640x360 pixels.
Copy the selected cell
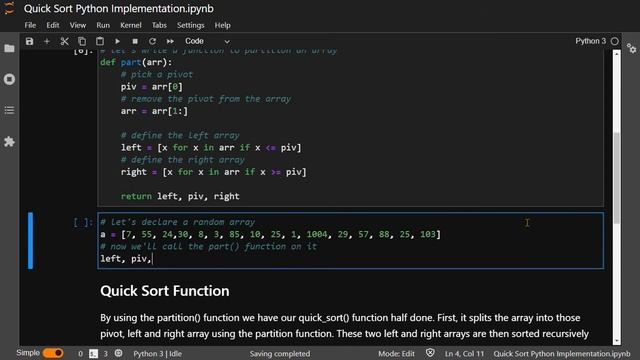[82, 41]
